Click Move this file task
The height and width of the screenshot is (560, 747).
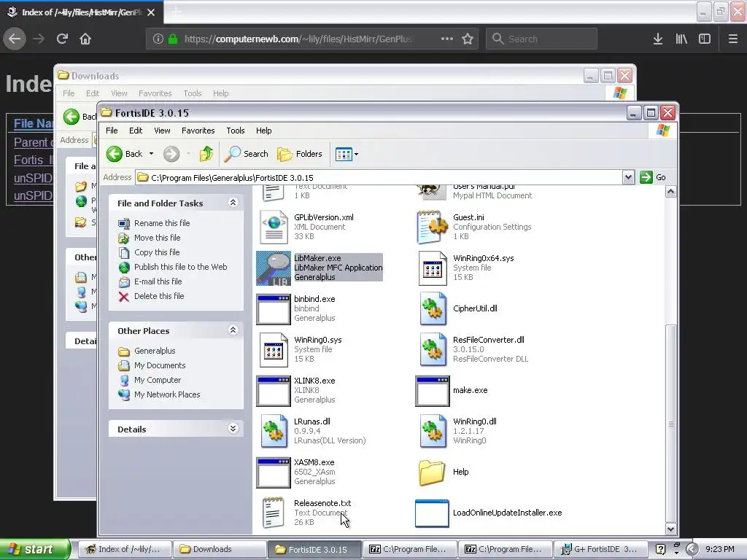coord(158,238)
